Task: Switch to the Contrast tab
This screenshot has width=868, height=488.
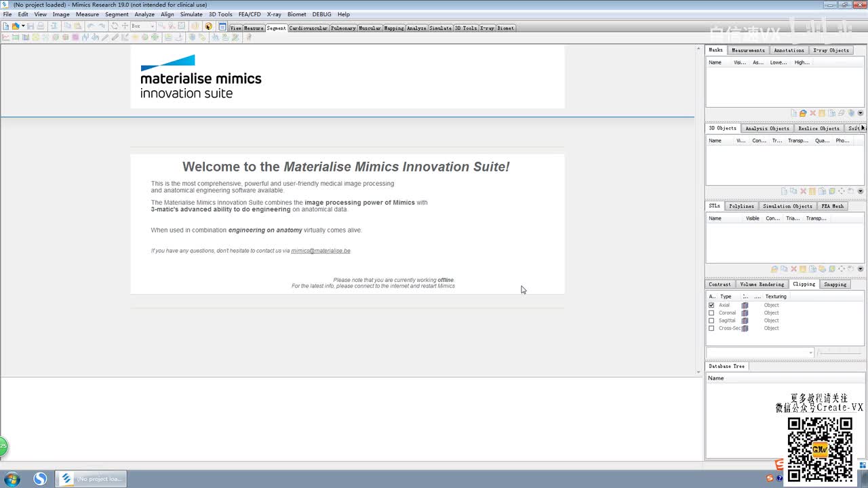Action: (x=719, y=285)
